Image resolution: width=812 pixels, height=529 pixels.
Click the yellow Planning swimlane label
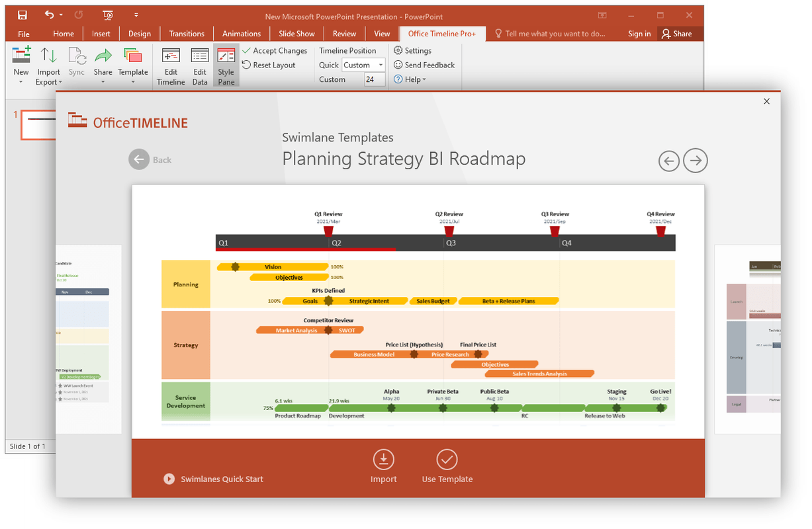click(x=186, y=284)
